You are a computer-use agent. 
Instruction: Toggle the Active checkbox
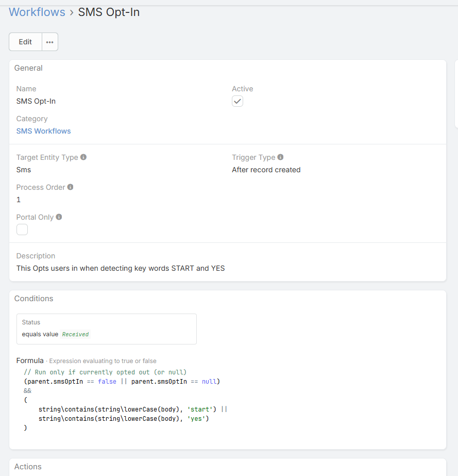(238, 102)
